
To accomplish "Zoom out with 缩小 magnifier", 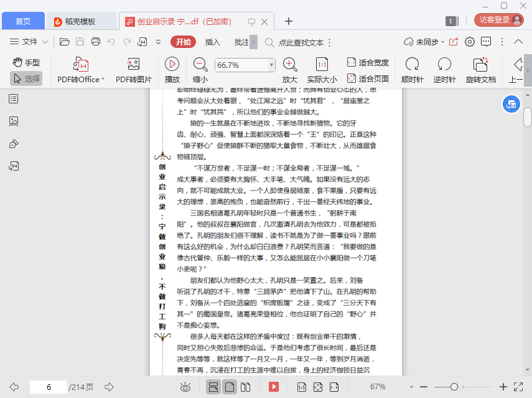I will point(200,70).
